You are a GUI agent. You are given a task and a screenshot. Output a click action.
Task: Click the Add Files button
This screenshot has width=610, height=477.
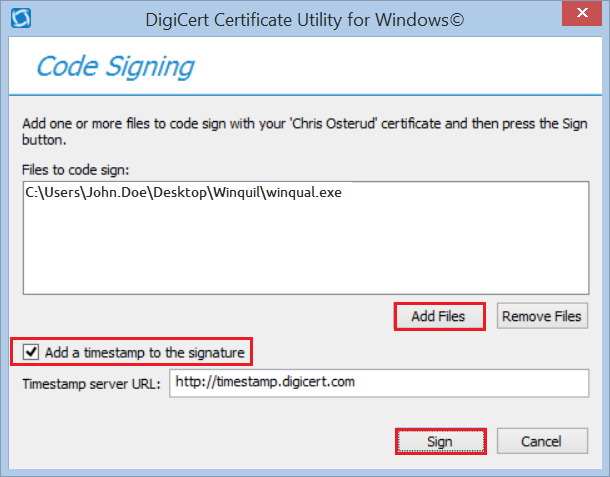pos(438,317)
